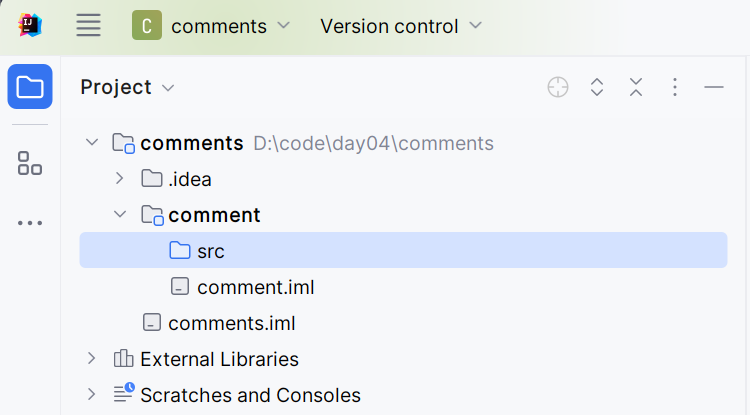Image resolution: width=750 pixels, height=415 pixels.
Task: Open the Structure tool window icon
Action: [x=30, y=163]
